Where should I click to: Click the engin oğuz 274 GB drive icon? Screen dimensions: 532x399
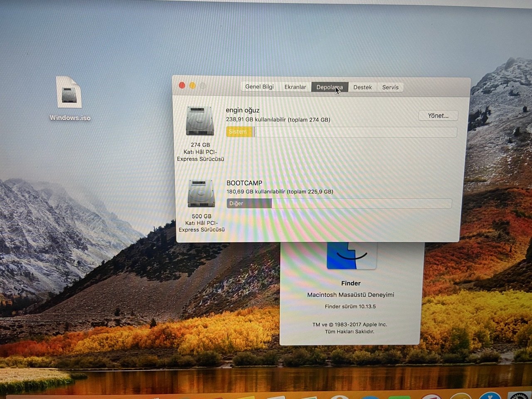point(200,121)
